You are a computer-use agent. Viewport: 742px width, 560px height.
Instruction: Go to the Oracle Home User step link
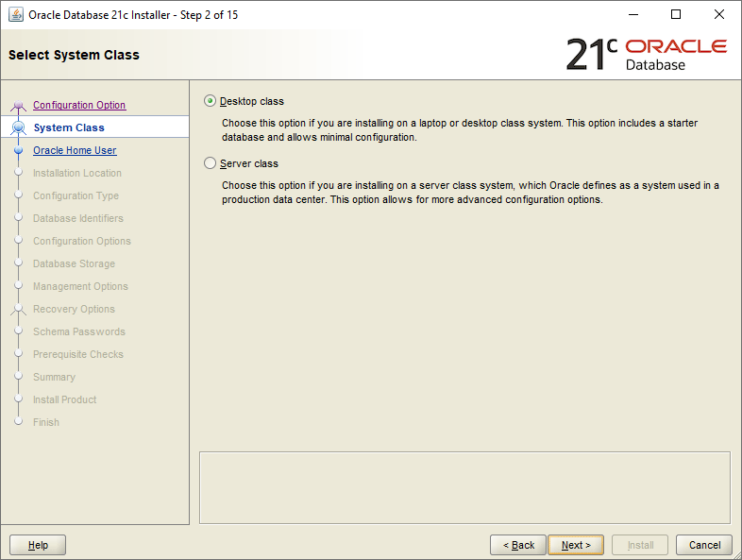coord(75,150)
